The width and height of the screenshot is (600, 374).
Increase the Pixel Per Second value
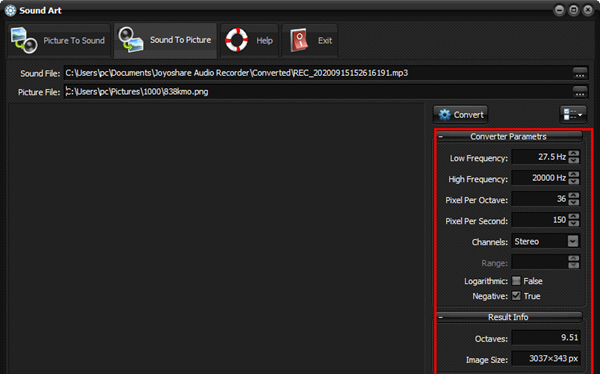574,217
